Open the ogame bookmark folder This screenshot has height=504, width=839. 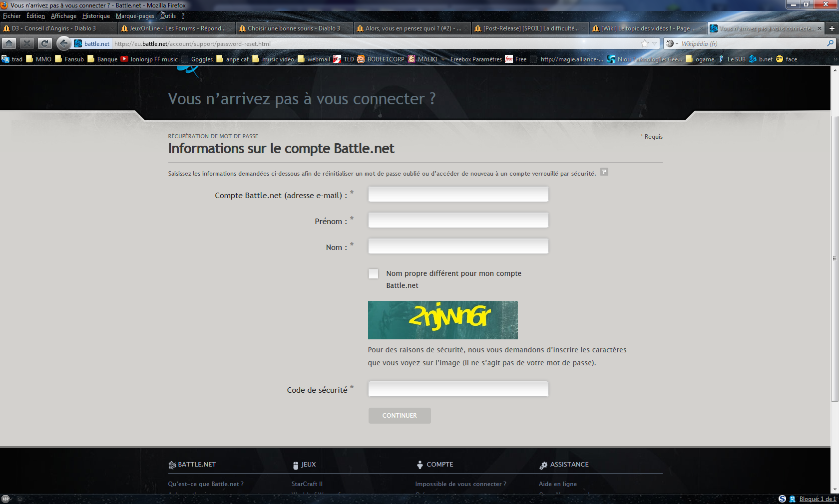[x=700, y=59]
